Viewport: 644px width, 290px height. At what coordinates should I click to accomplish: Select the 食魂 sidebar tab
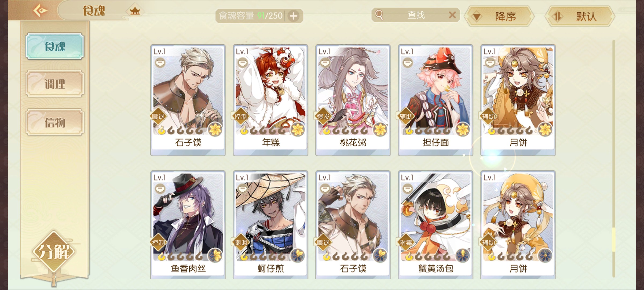coord(55,46)
